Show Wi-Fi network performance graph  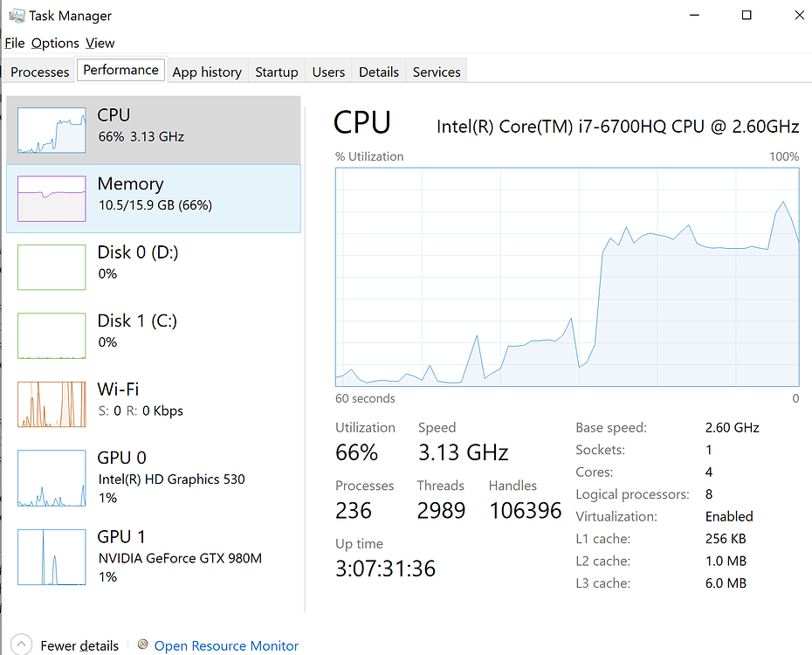[138, 399]
